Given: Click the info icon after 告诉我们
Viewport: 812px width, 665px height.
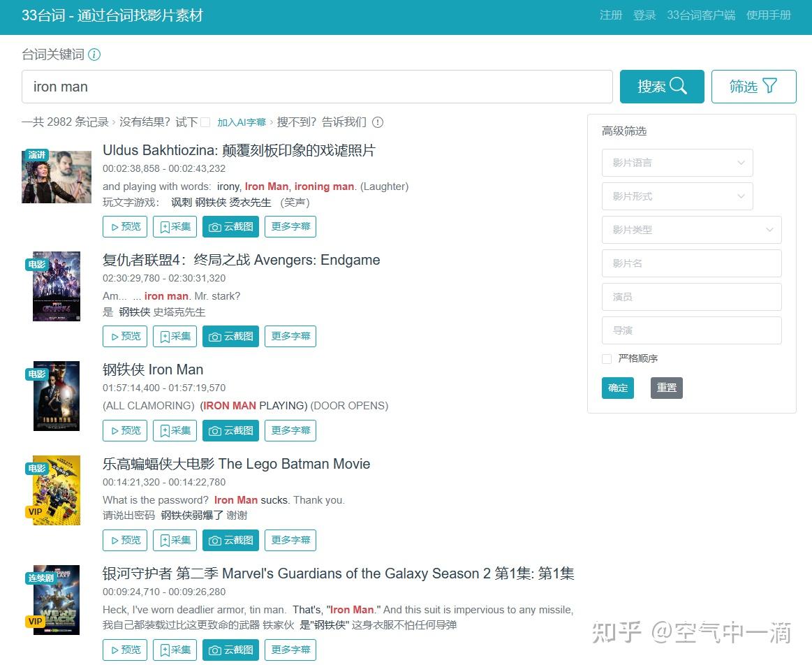Looking at the screenshot, I should click(378, 122).
